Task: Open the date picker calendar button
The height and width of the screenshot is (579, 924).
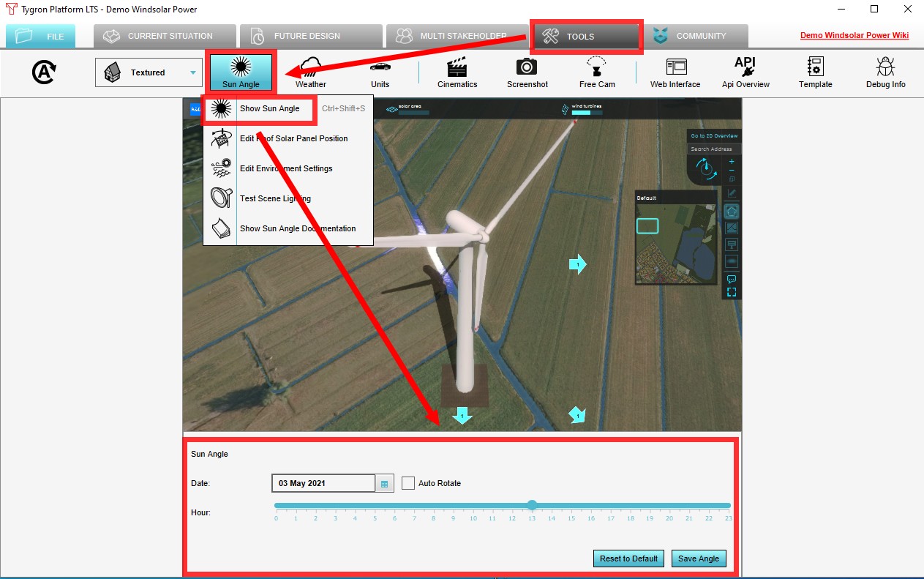Action: (x=384, y=484)
